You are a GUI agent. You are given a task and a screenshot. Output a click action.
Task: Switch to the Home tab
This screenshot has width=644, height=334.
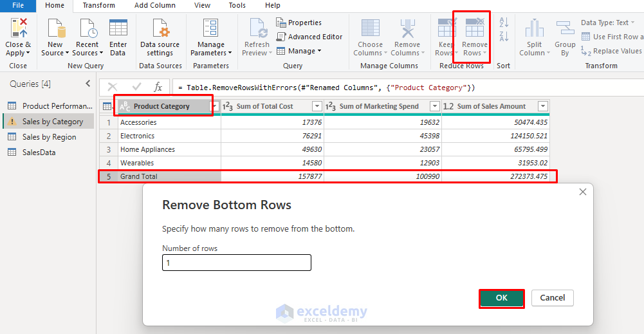tap(55, 6)
